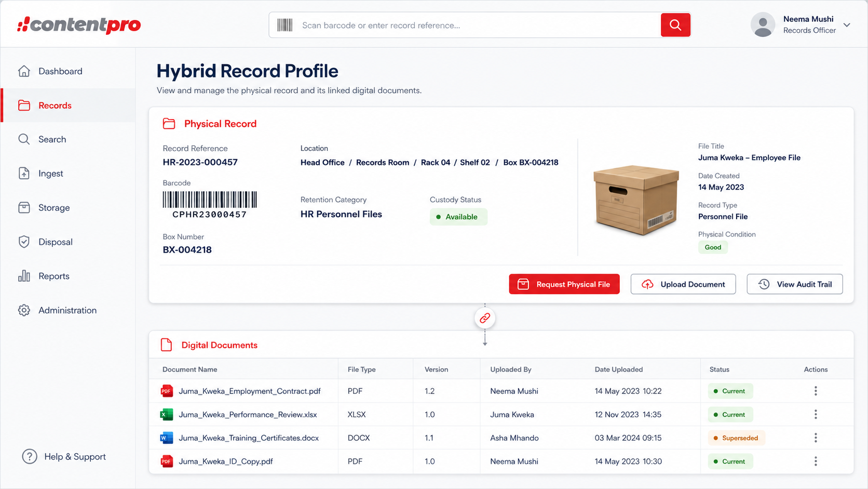Image resolution: width=868 pixels, height=489 pixels.
Task: Open actions menu for Training_Certificates.docx row
Action: (x=816, y=438)
